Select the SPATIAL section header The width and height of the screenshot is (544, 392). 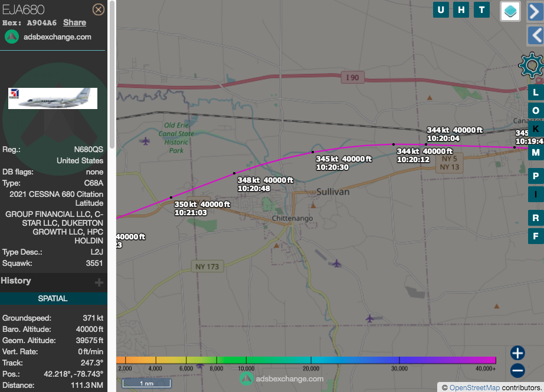(x=53, y=298)
